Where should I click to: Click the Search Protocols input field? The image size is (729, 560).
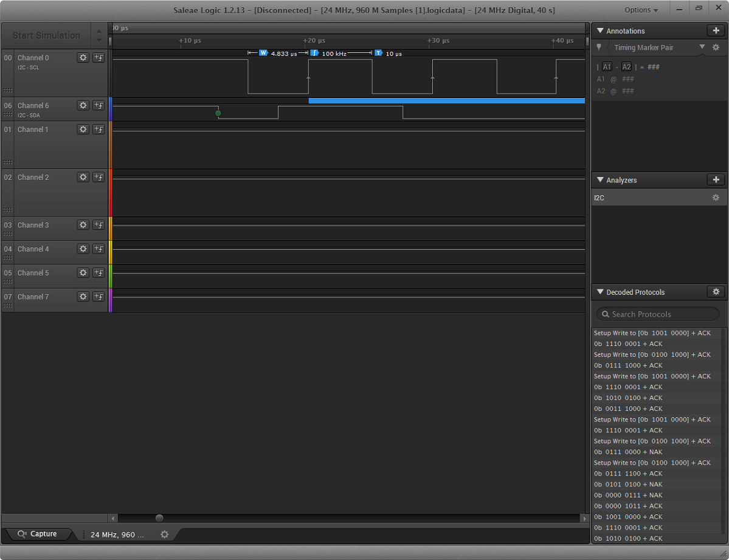point(658,314)
